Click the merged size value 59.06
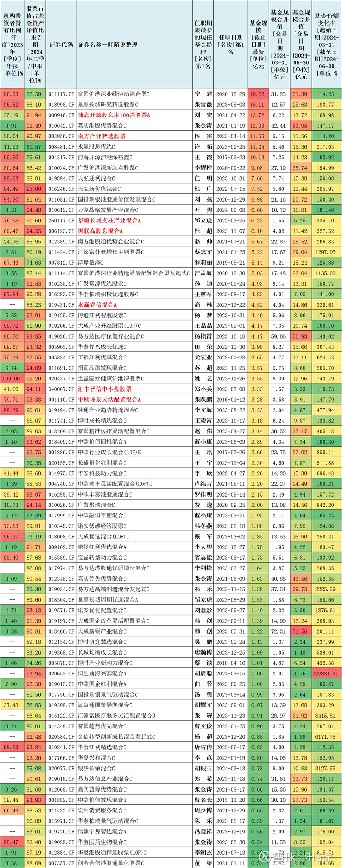The height and width of the screenshot is (868, 342). tap(279, 336)
